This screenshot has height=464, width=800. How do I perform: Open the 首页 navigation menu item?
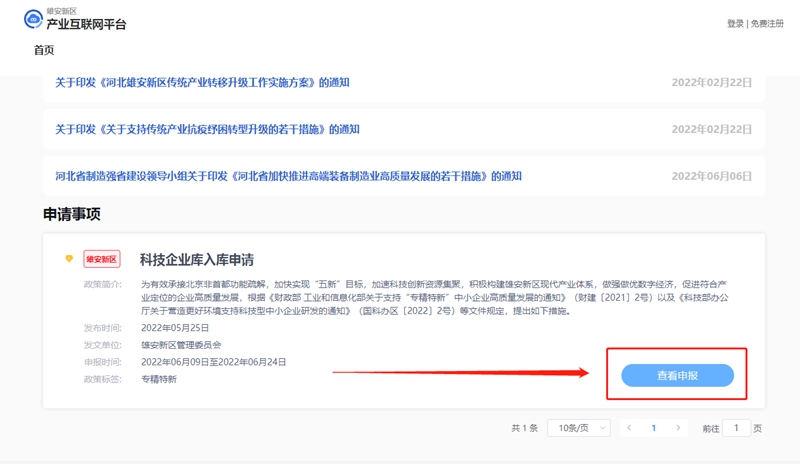(x=44, y=50)
